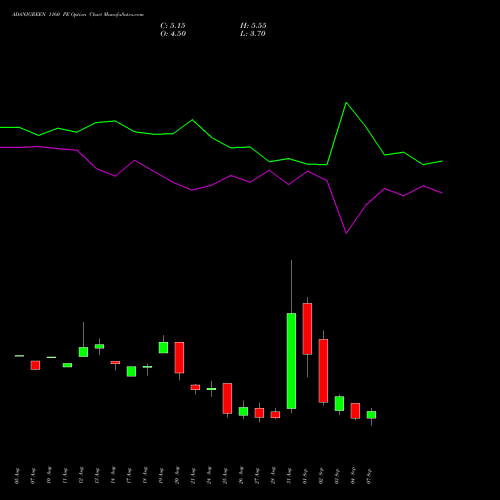The height and width of the screenshot is (500, 500).
Task: Click the 06 Aug date label
Action: [x=17, y=476]
